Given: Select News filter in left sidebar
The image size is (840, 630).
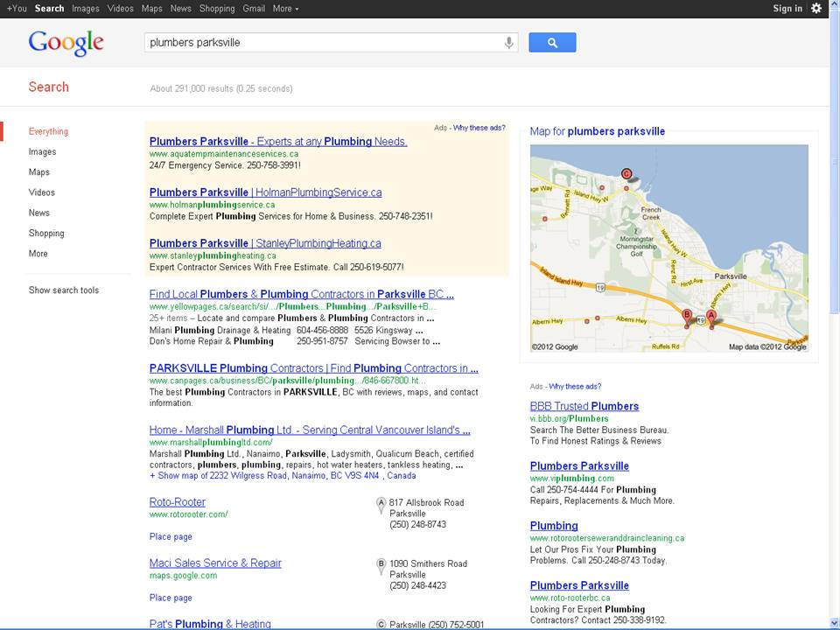Looking at the screenshot, I should [x=39, y=213].
